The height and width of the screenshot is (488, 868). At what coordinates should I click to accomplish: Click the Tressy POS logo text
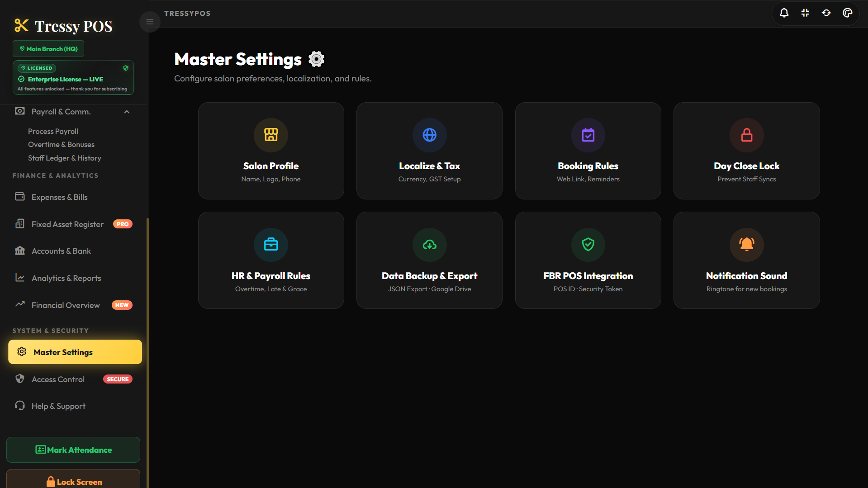tap(73, 26)
